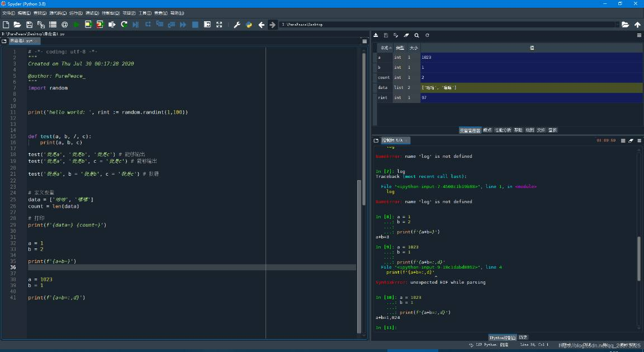The height and width of the screenshot is (352, 644).
Task: Clear all variables with the eraser icon
Action: click(x=406, y=35)
